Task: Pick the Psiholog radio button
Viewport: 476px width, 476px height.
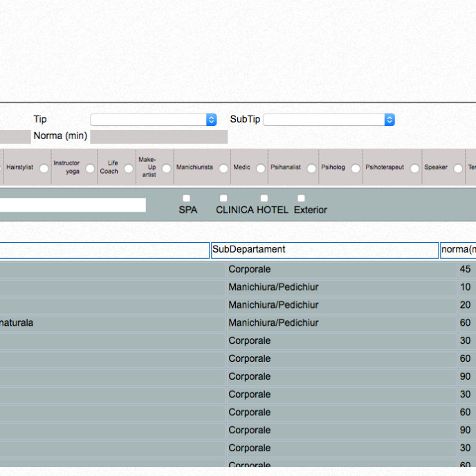Action: coord(355,168)
